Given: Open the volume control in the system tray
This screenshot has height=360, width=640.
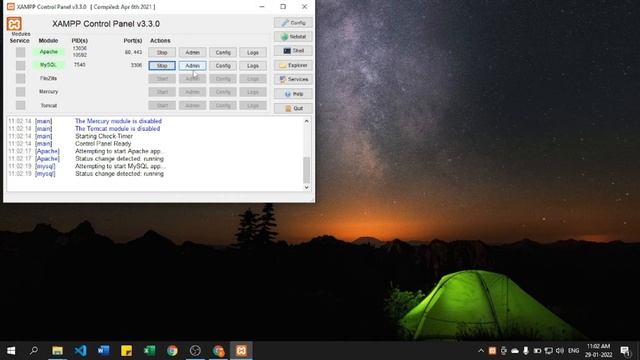Looking at the screenshot, I should pos(560,351).
